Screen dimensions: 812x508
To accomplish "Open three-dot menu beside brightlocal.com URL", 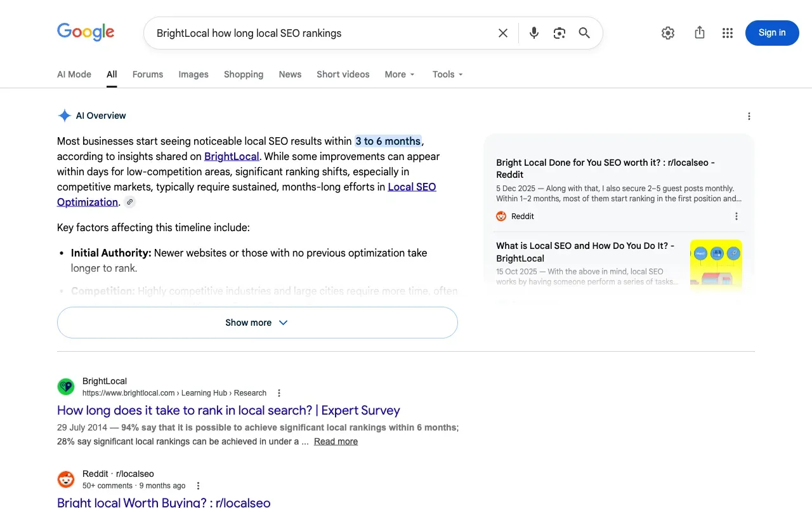I will click(279, 393).
